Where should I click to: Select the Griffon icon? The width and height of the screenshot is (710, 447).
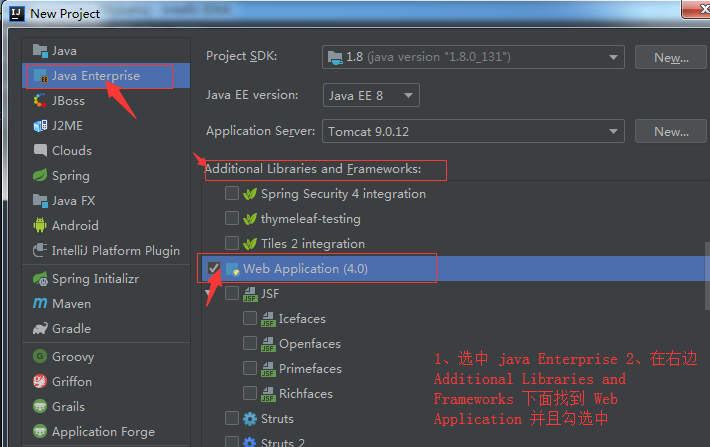point(40,381)
